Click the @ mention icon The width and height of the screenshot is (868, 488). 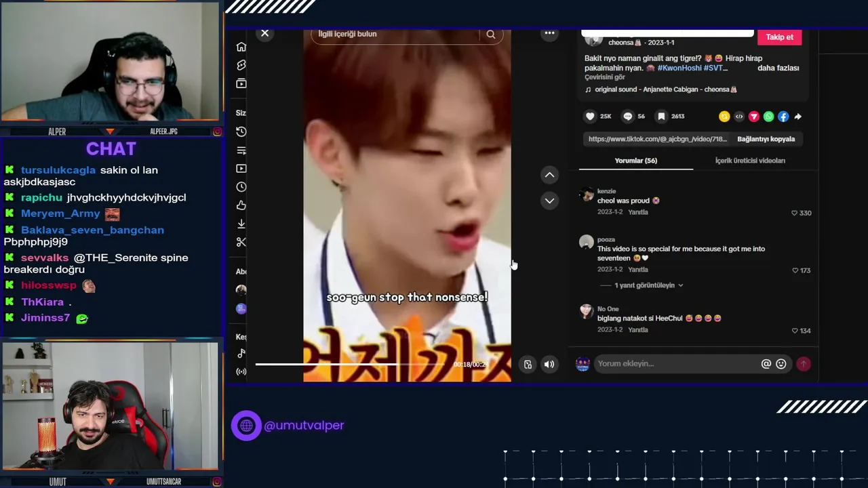pos(766,364)
